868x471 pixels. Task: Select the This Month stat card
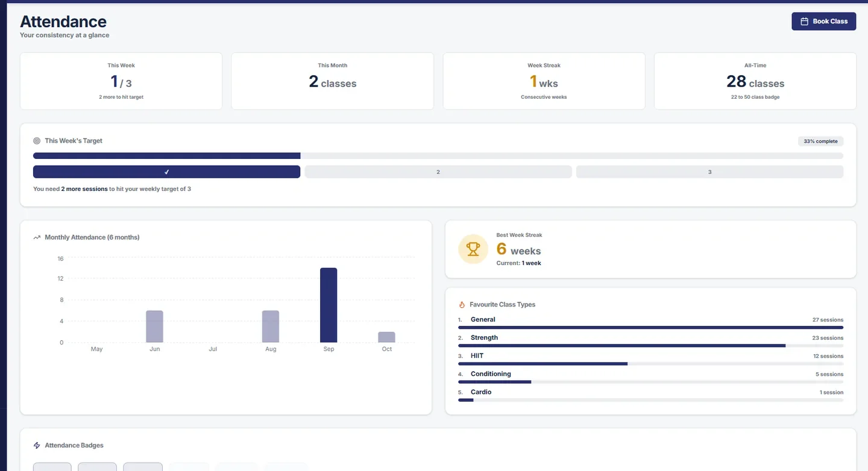click(332, 81)
